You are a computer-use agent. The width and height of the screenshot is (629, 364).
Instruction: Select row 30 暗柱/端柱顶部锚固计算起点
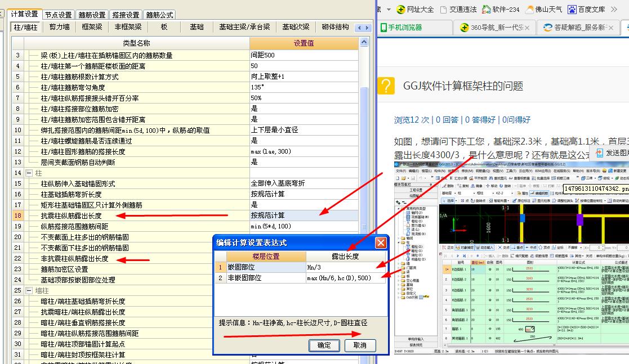pyautogui.click(x=83, y=344)
